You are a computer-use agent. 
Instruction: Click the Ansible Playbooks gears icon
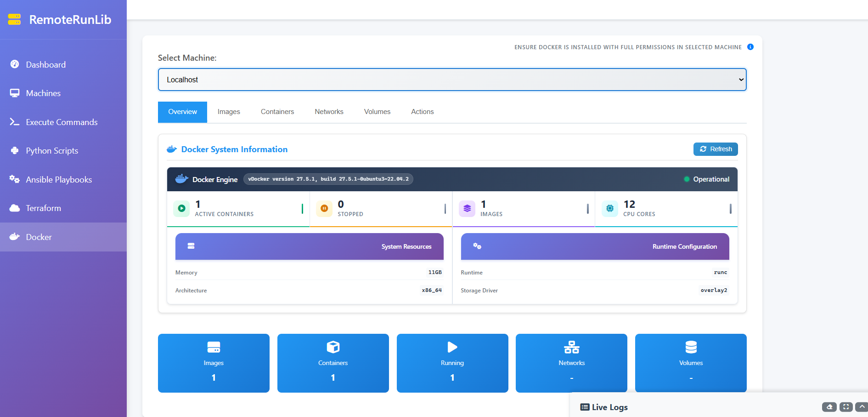pos(15,179)
